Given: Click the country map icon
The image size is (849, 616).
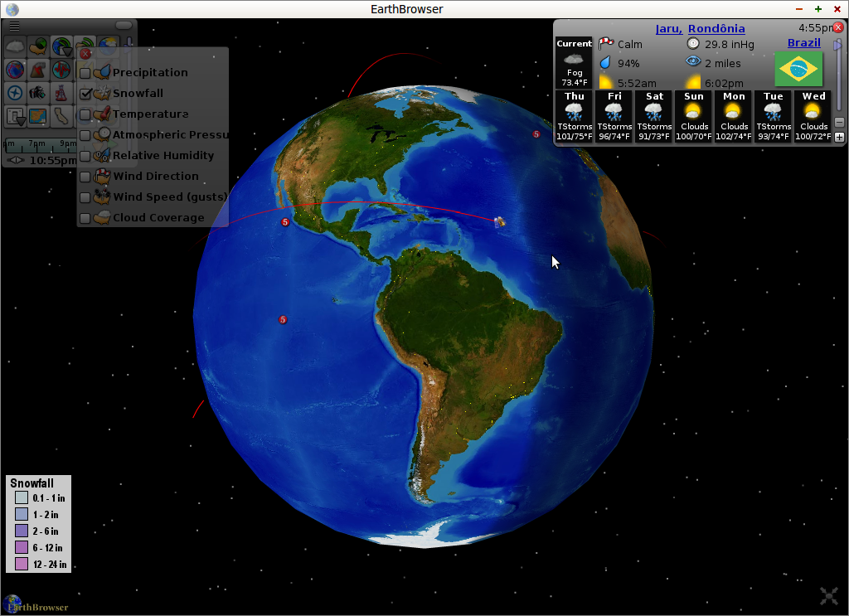Looking at the screenshot, I should pyautogui.click(x=38, y=116).
